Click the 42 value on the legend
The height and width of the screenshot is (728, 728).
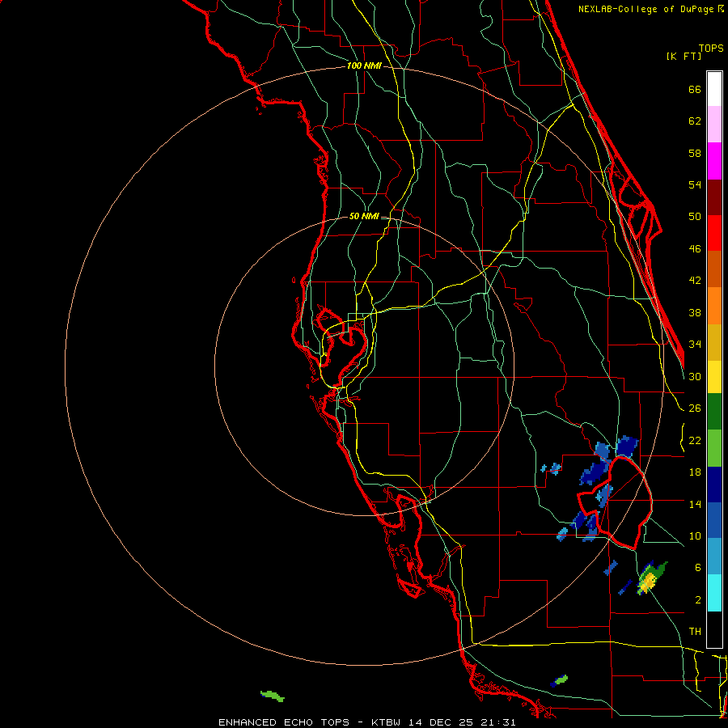pyautogui.click(x=695, y=281)
